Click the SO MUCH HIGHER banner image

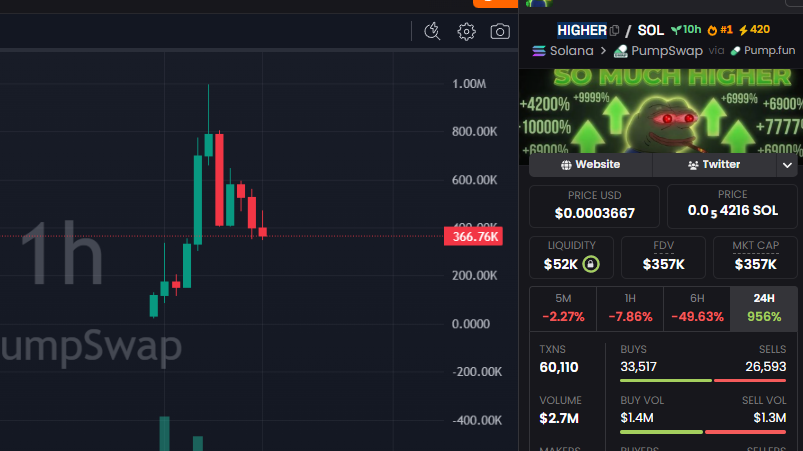661,111
